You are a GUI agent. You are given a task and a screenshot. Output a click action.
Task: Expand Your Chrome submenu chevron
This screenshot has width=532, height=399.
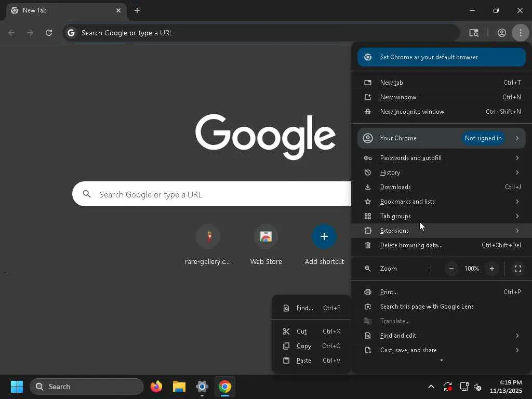(517, 138)
